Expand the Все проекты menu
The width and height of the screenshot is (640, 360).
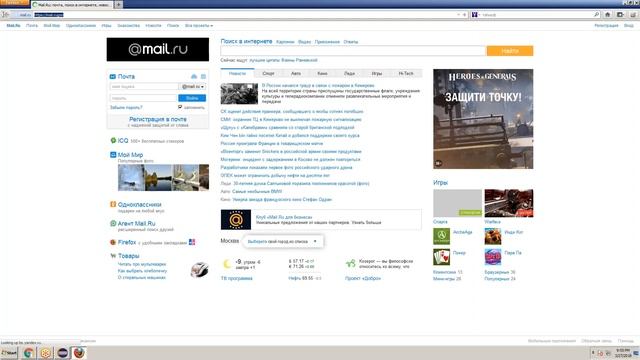[199, 26]
